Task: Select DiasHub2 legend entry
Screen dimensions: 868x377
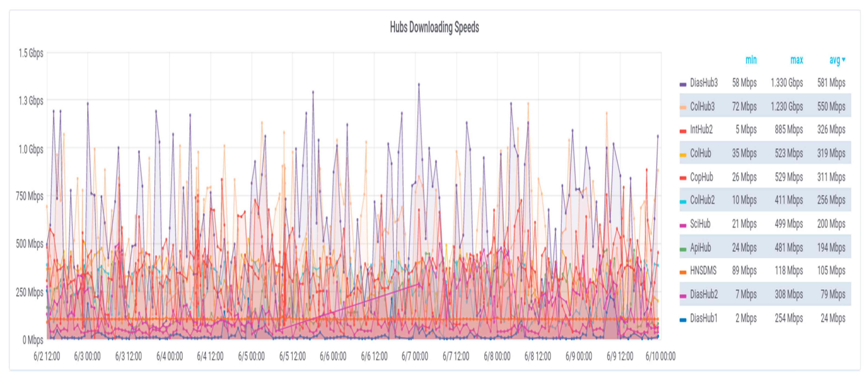Action: coord(704,294)
